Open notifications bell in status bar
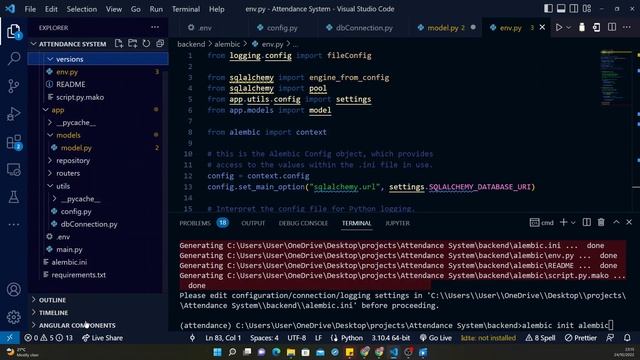 point(627,338)
